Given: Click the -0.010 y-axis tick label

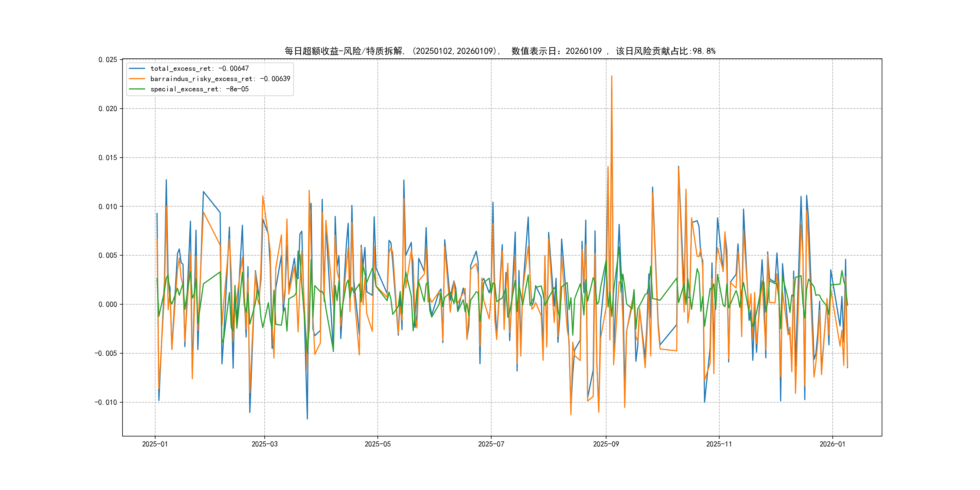Looking at the screenshot, I should (x=106, y=403).
